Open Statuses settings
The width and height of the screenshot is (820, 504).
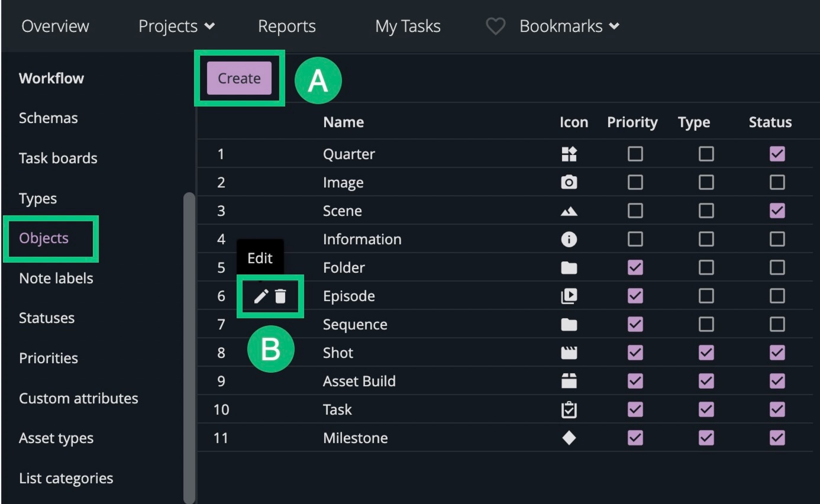click(x=47, y=318)
